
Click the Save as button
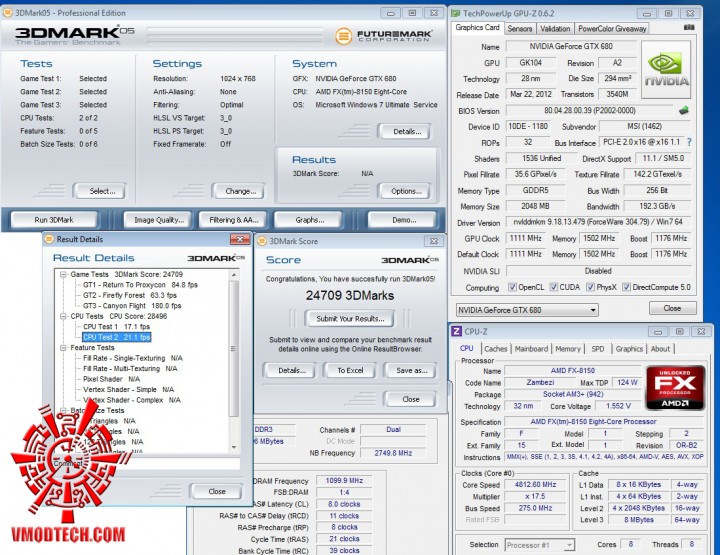tap(411, 370)
